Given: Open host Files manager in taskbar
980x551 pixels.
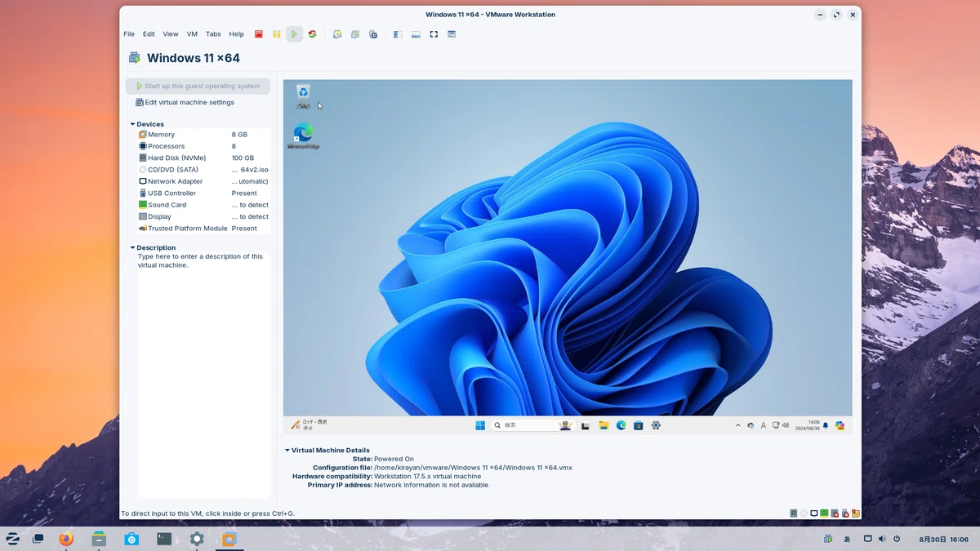Looking at the screenshot, I should pyautogui.click(x=99, y=539).
